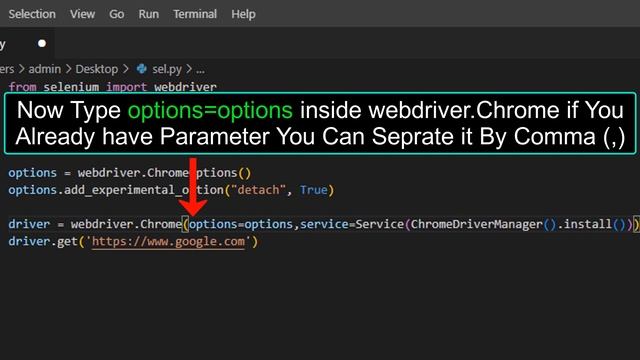The height and width of the screenshot is (360, 640).
Task: Click 'options=options' inside webdriver.Chrome call
Action: (241, 224)
